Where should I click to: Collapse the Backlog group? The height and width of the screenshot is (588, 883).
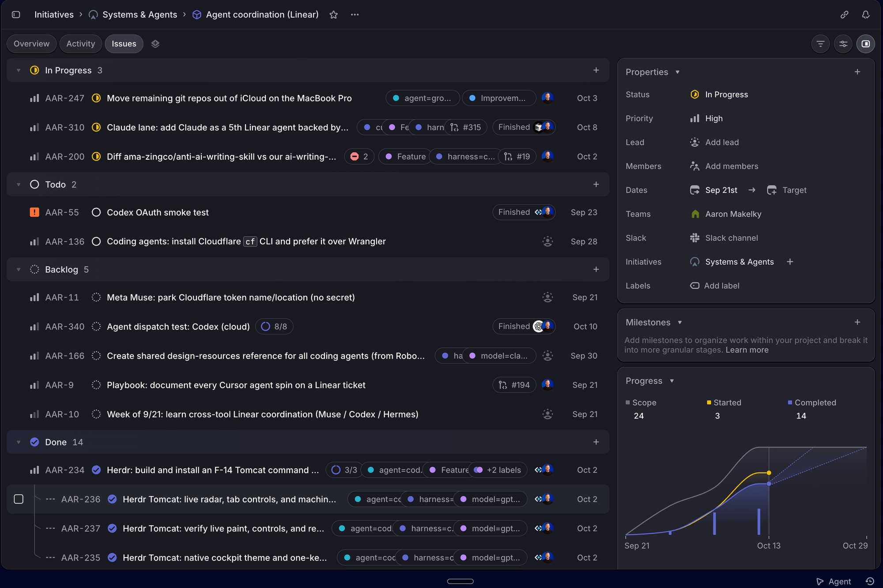[x=19, y=269]
